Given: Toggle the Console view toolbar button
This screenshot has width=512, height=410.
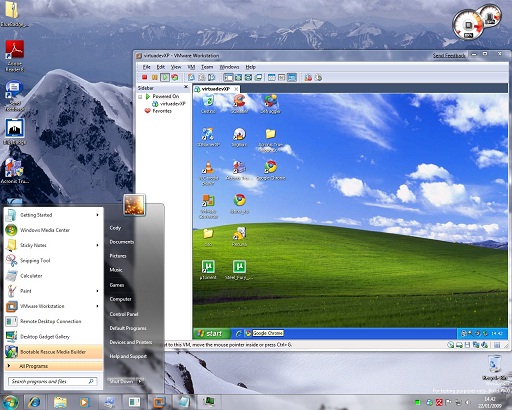Looking at the screenshot, I should point(292,77).
